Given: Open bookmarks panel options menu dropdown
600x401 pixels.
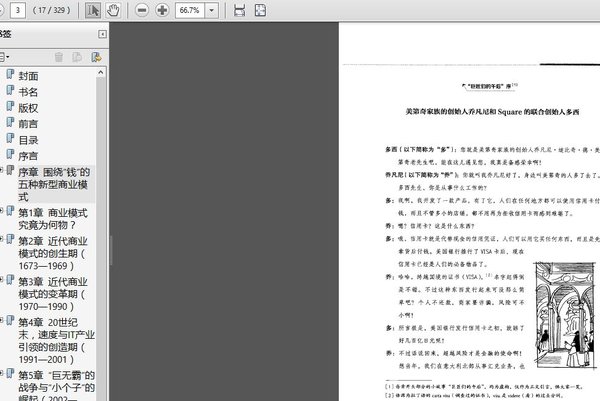Looking at the screenshot, I should pyautogui.click(x=5, y=57).
